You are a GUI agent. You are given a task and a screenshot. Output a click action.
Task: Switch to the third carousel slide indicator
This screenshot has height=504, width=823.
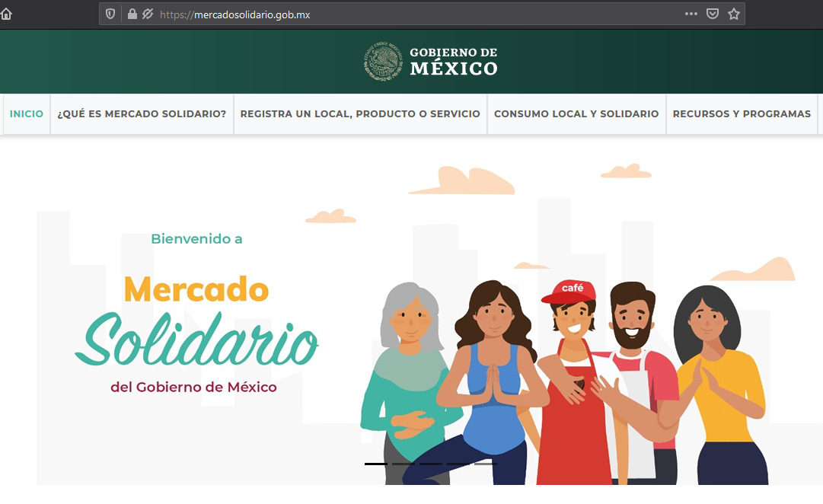pos(431,463)
